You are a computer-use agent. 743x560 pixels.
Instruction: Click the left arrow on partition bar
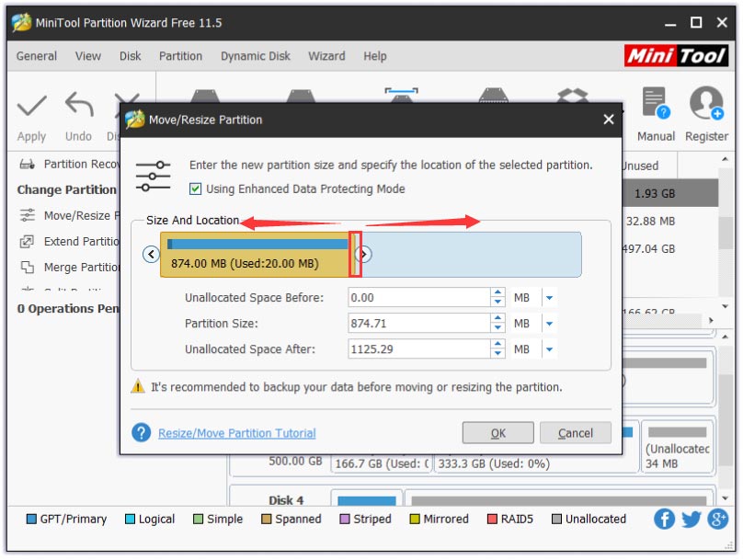coord(152,254)
